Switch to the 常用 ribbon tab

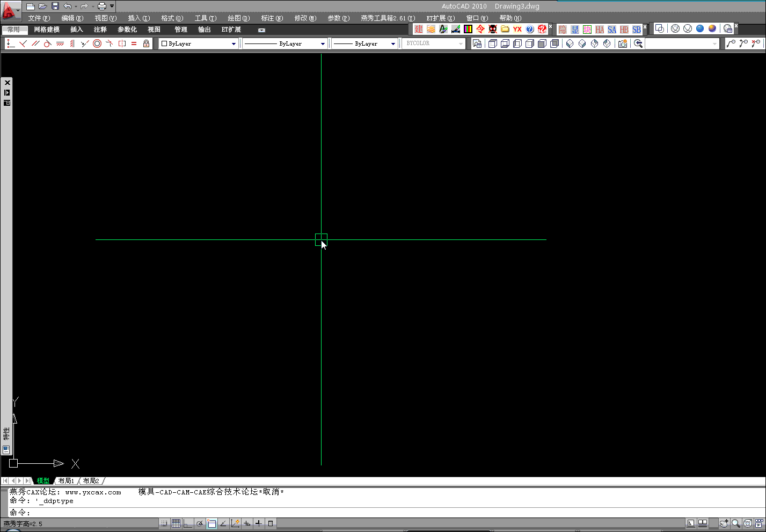(x=14, y=30)
